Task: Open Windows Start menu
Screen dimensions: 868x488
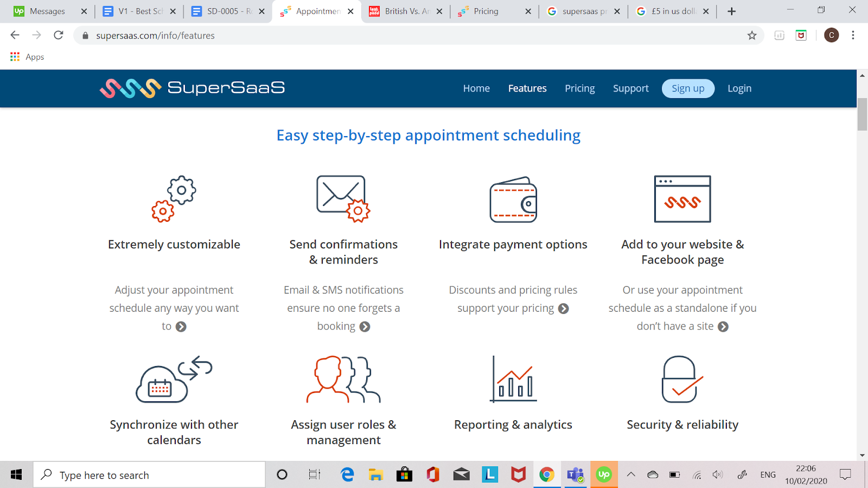Action: 16,475
